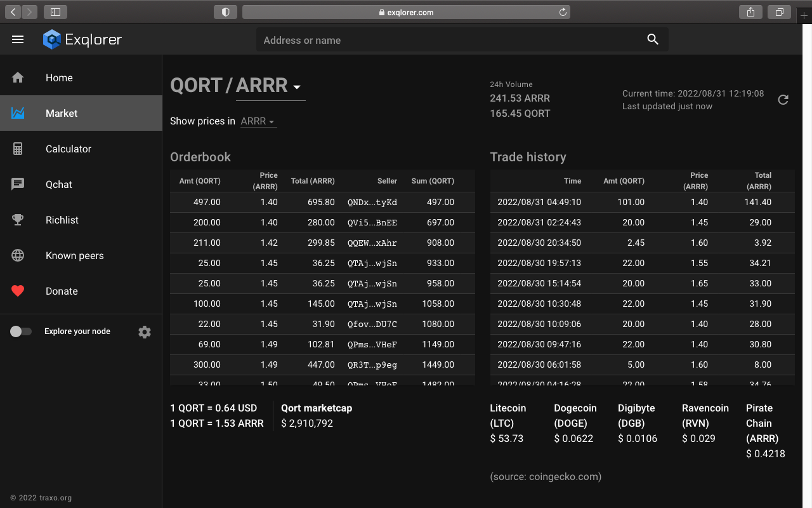Select trade total 141.40
This screenshot has height=508, width=812.
[x=757, y=202]
